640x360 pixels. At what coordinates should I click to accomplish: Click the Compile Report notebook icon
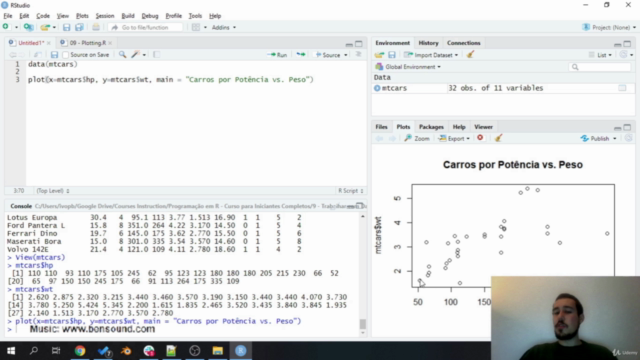pos(156,55)
